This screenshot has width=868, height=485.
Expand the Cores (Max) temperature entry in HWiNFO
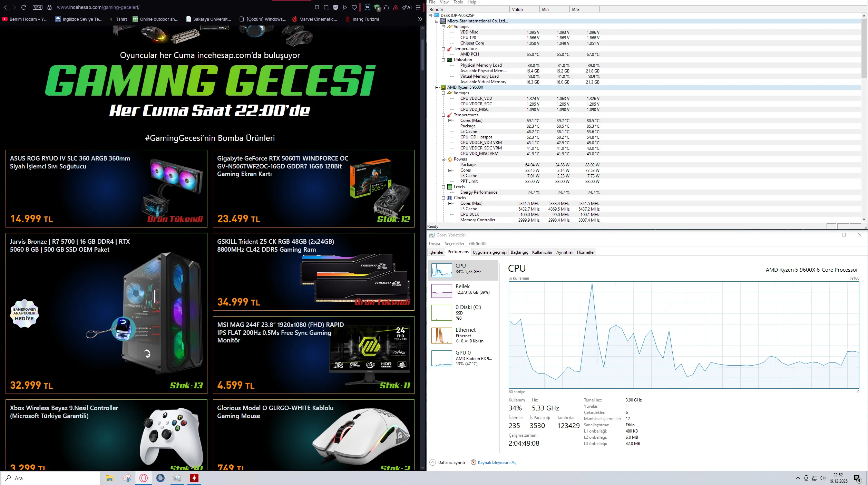click(x=449, y=120)
